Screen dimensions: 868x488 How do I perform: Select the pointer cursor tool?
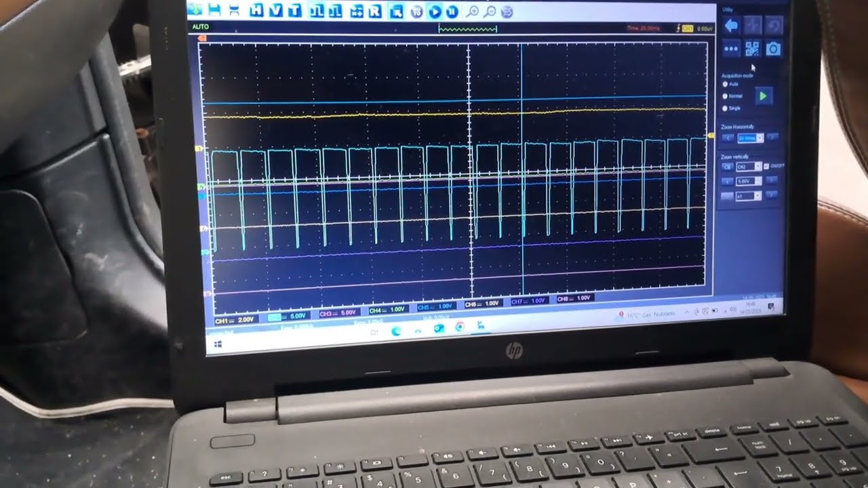(397, 12)
